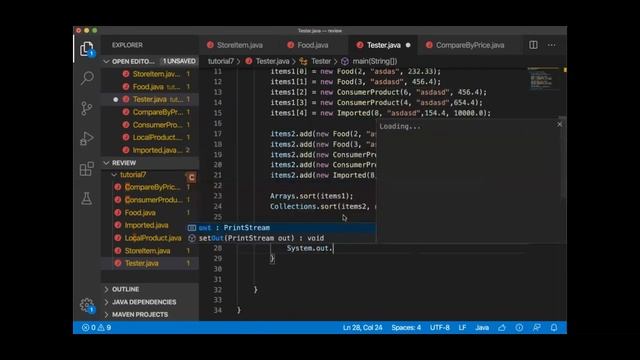This screenshot has height=360, width=640.
Task: Click the notifications bell in status bar
Action: click(554, 327)
